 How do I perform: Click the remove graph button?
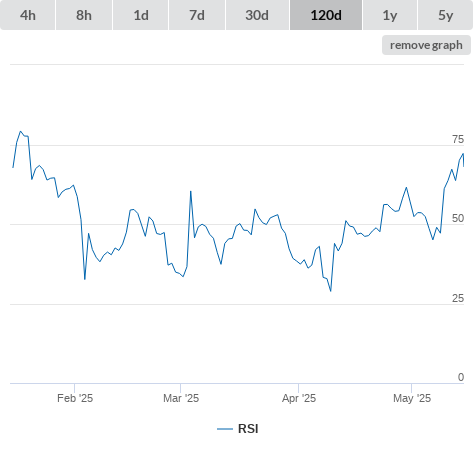coord(426,45)
